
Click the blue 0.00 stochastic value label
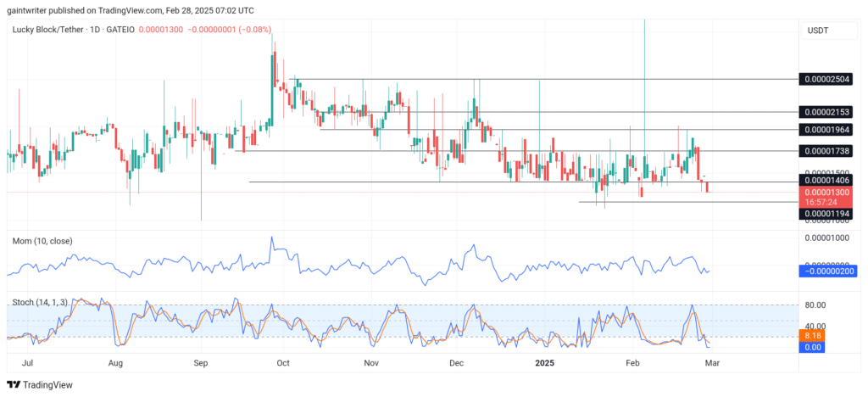(812, 347)
